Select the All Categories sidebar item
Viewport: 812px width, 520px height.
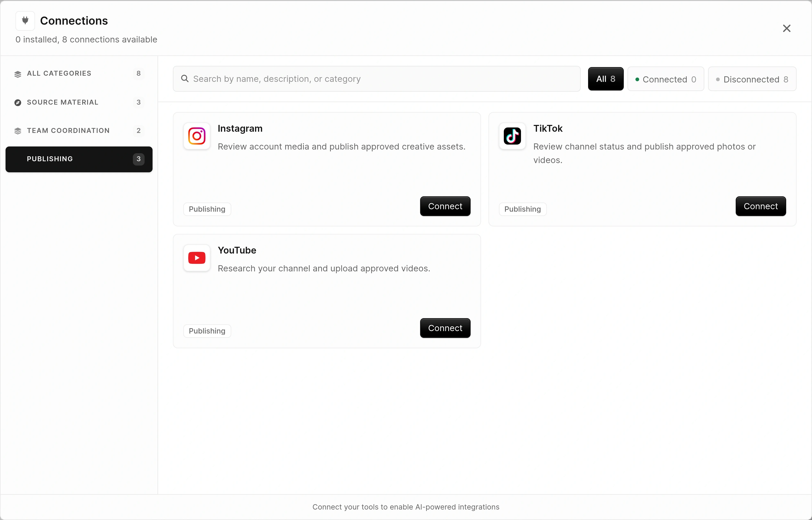79,74
